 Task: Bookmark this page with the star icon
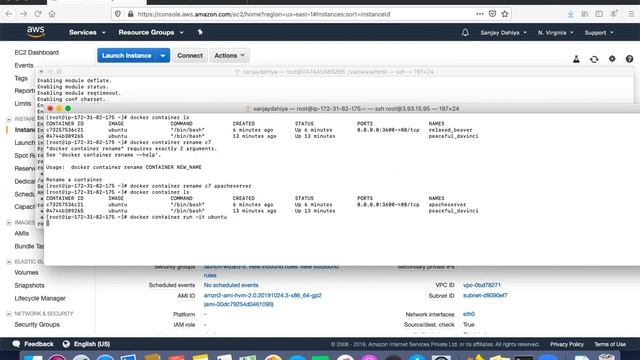(x=505, y=14)
